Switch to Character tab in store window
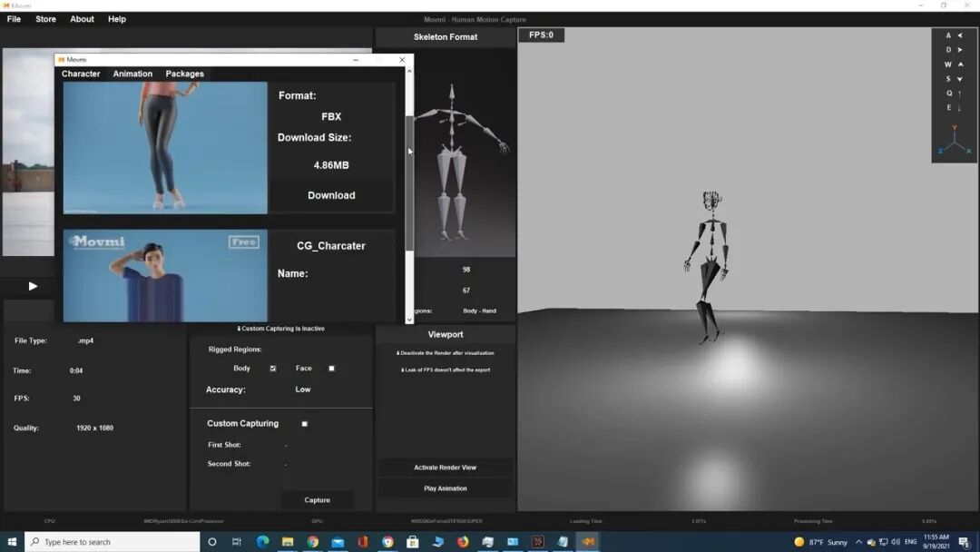Viewport: 980px width, 552px height. coord(81,74)
